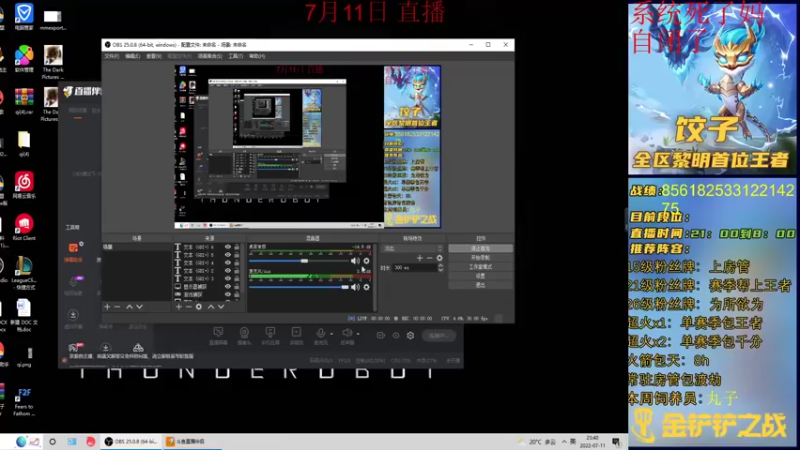Move selected source up in sources list
This screenshot has width=800, height=450.
[x=211, y=307]
